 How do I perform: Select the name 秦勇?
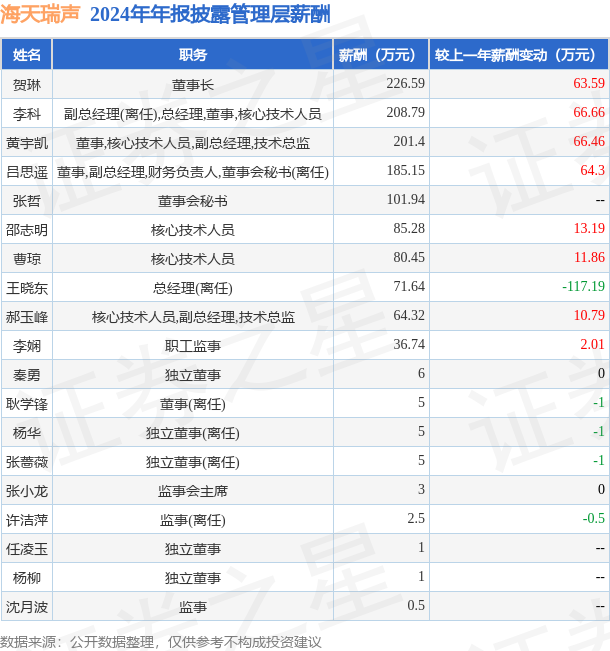coord(27,375)
